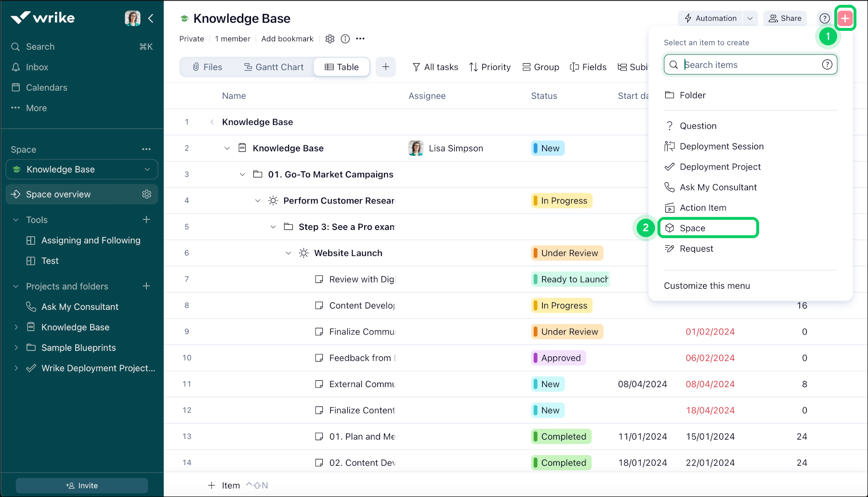Click the Share button
The width and height of the screenshot is (868, 497).
point(785,18)
